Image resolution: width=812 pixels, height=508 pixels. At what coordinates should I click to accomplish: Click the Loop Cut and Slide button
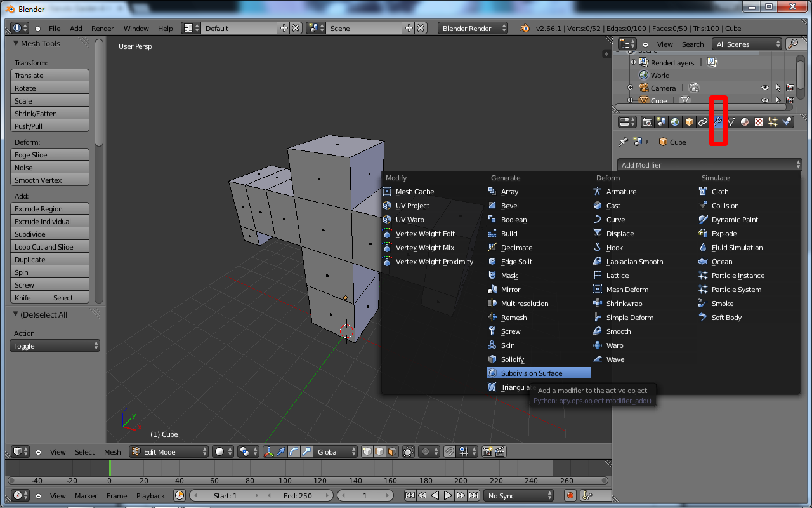tap(49, 246)
